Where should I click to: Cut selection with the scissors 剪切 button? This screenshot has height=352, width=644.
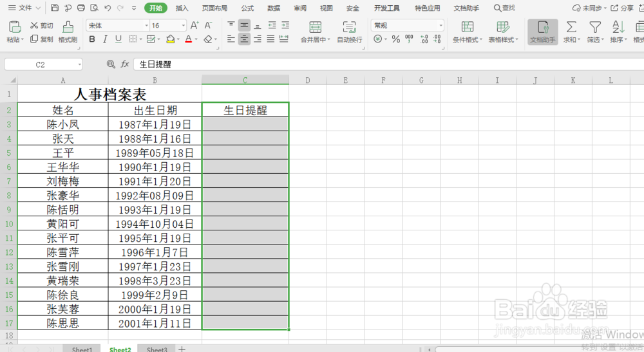pyautogui.click(x=41, y=26)
